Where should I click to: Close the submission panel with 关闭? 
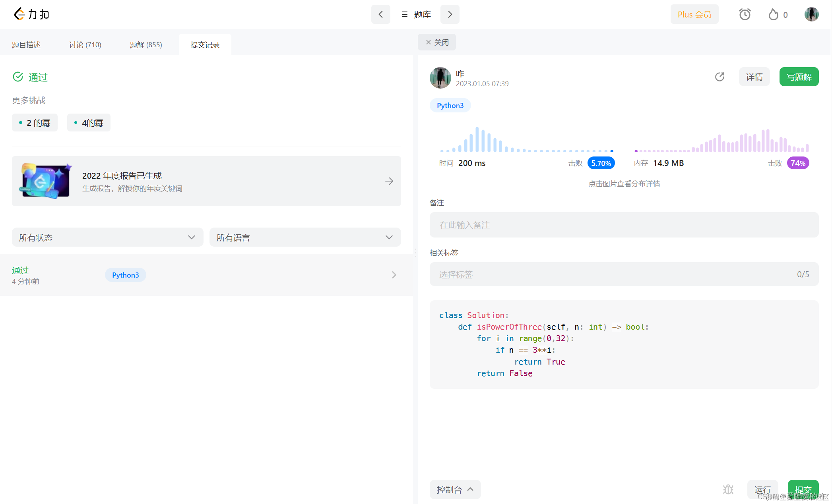tap(436, 42)
